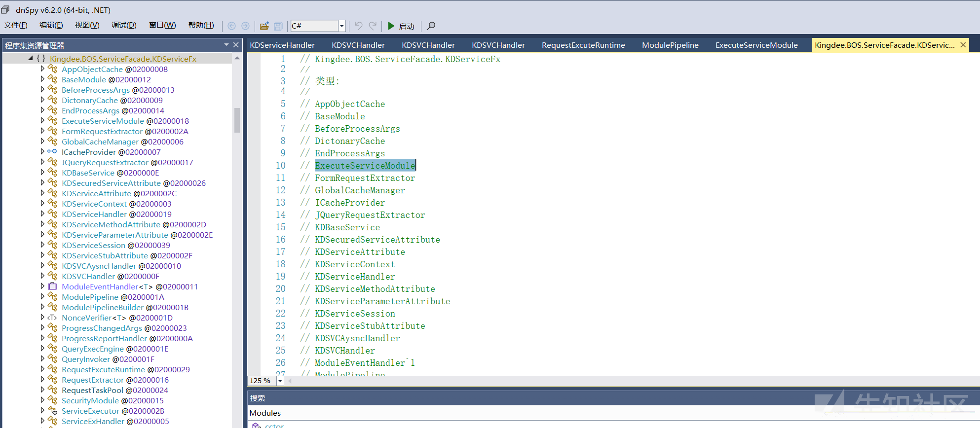Open the KDSVCAysncHandler link in code
This screenshot has width=980, height=428.
(357, 338)
